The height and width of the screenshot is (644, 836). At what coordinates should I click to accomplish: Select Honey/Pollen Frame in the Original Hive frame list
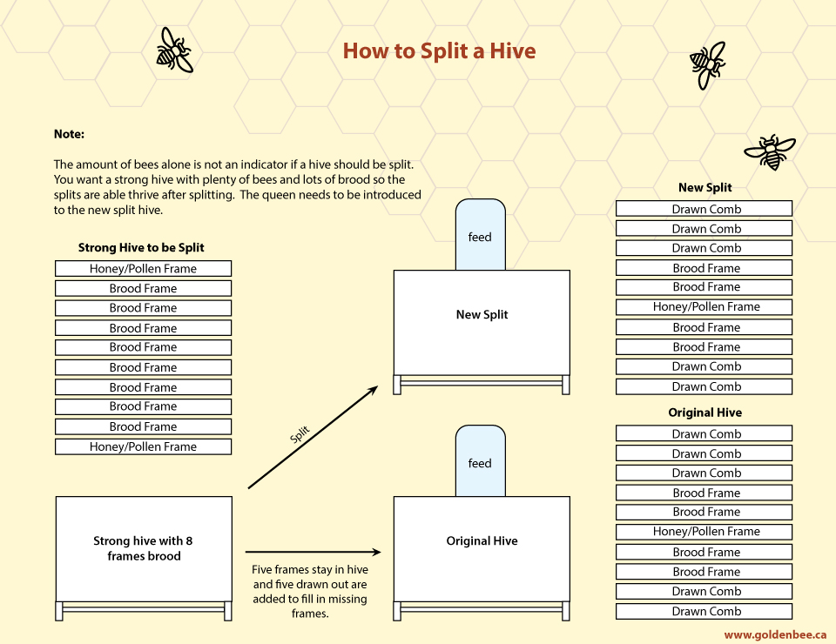pyautogui.click(x=704, y=532)
